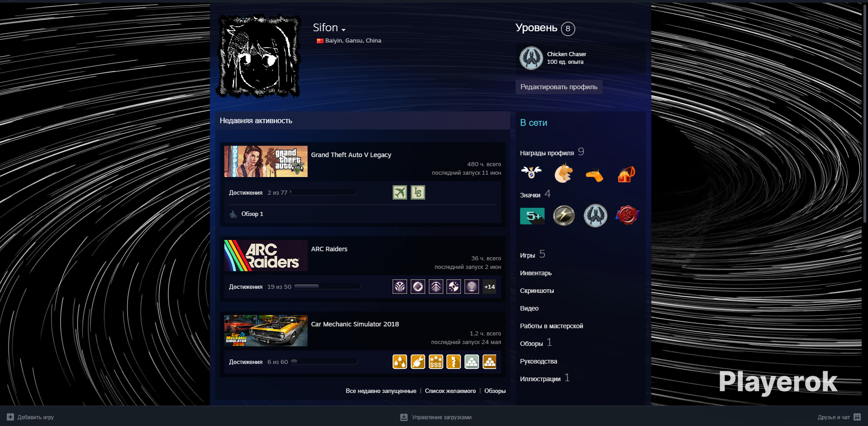View the stars and dollars achievement
This screenshot has width=868, height=426.
[x=436, y=362]
